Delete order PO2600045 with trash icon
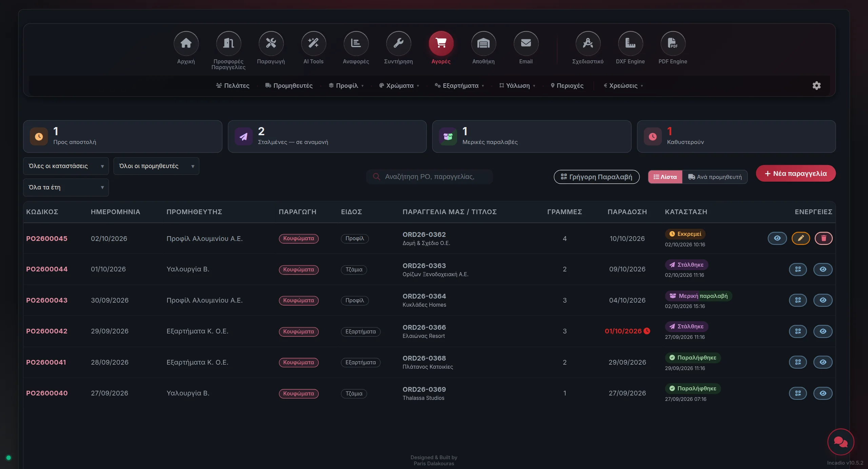 (x=823, y=238)
